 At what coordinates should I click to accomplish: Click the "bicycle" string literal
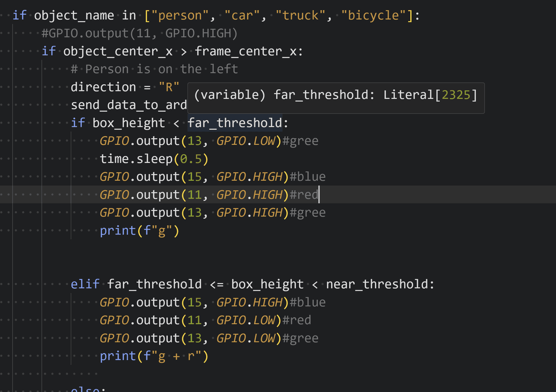374,16
